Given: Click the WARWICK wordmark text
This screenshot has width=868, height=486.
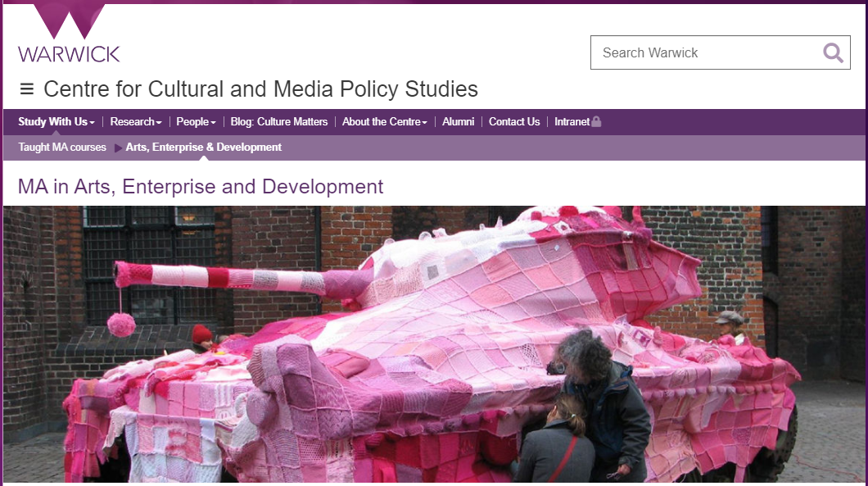Looking at the screenshot, I should point(70,54).
